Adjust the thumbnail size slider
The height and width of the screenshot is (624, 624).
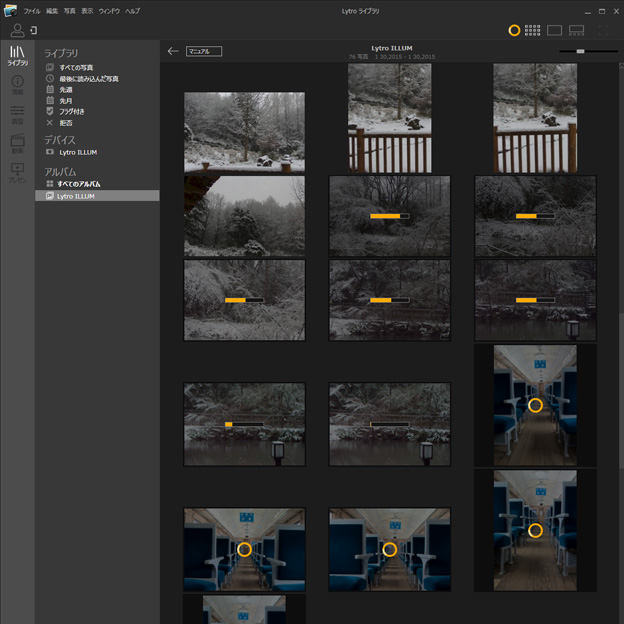(x=580, y=51)
